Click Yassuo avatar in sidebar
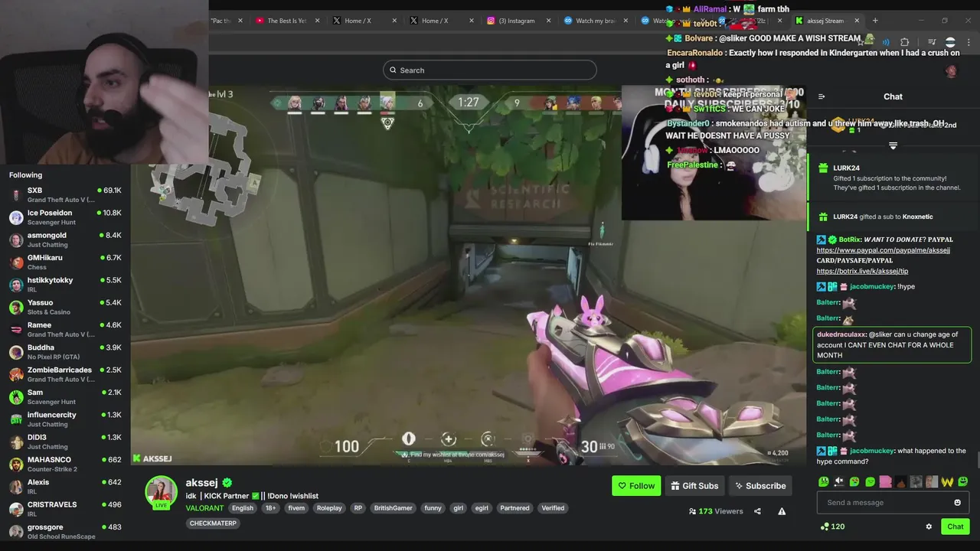 [x=16, y=307]
